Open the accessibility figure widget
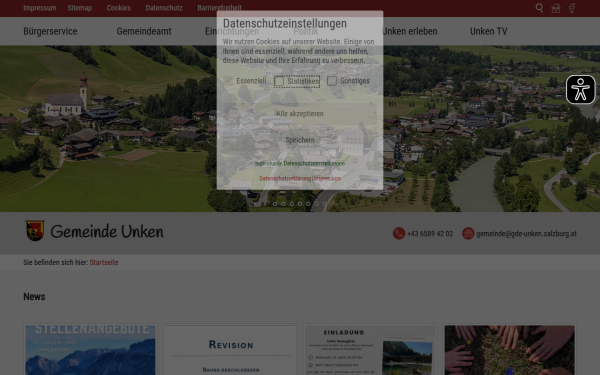The width and height of the screenshot is (600, 375). click(580, 90)
